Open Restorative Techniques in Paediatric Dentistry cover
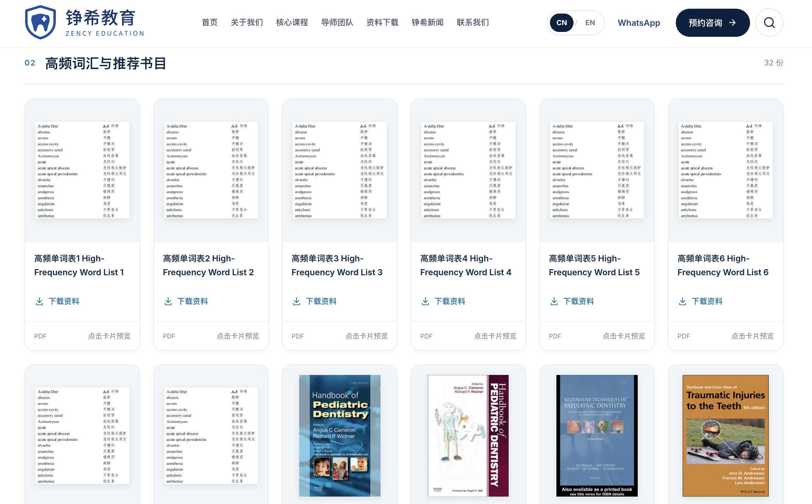 pos(597,435)
